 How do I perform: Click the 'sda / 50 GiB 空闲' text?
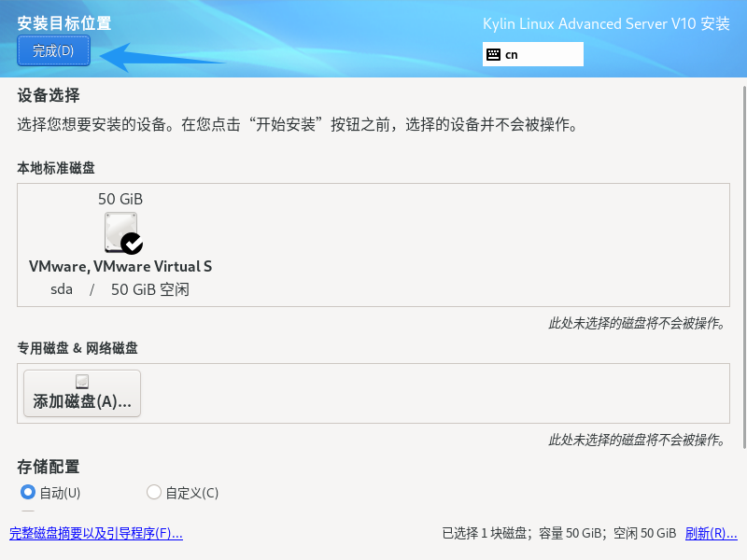pos(120,289)
